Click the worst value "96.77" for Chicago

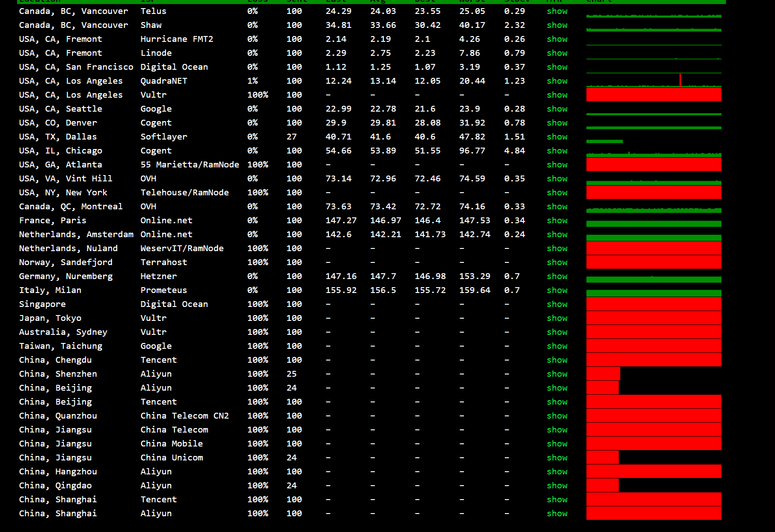pos(472,151)
